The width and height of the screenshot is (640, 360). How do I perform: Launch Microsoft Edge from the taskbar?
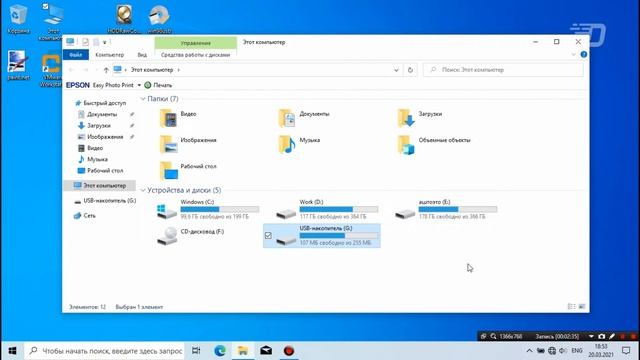pos(220,351)
